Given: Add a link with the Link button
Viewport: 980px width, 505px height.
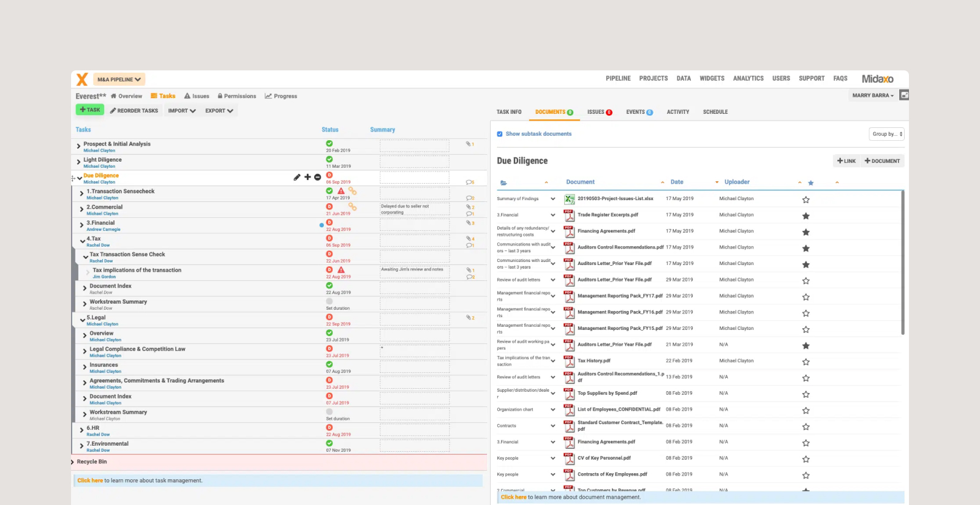Looking at the screenshot, I should (x=846, y=161).
